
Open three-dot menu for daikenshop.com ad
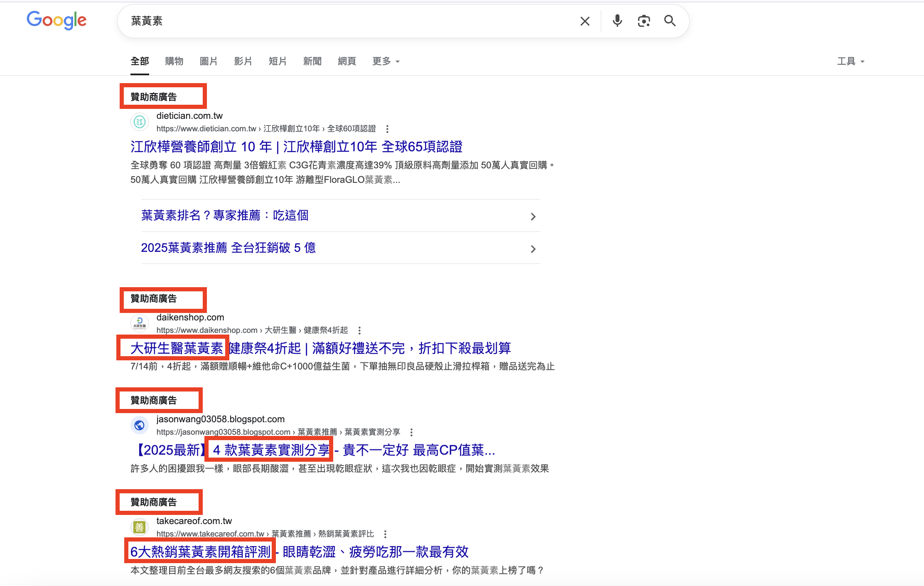point(359,330)
